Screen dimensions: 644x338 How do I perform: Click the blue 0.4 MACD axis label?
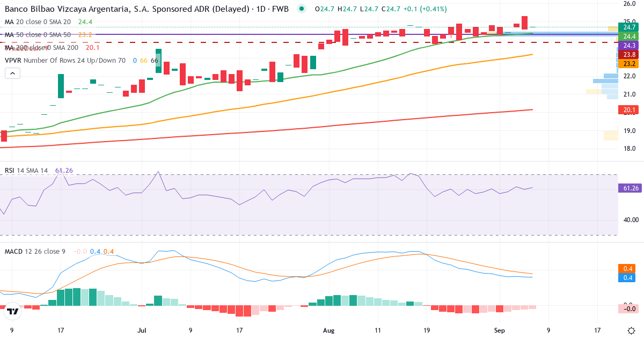click(x=627, y=277)
